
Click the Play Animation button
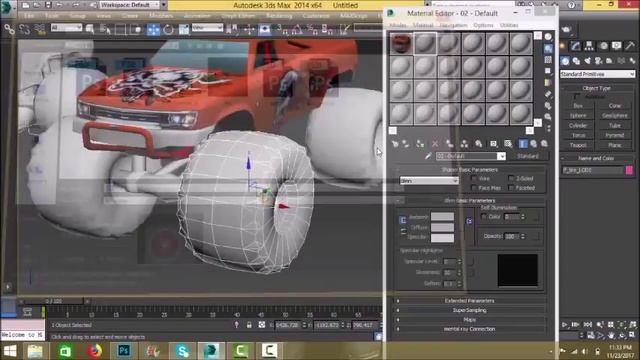(x=565, y=325)
